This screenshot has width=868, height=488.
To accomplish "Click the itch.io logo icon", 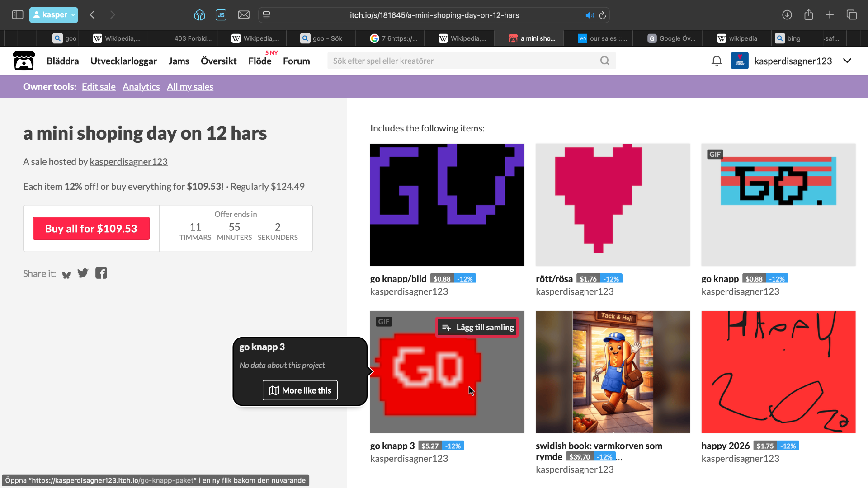I will click(24, 61).
